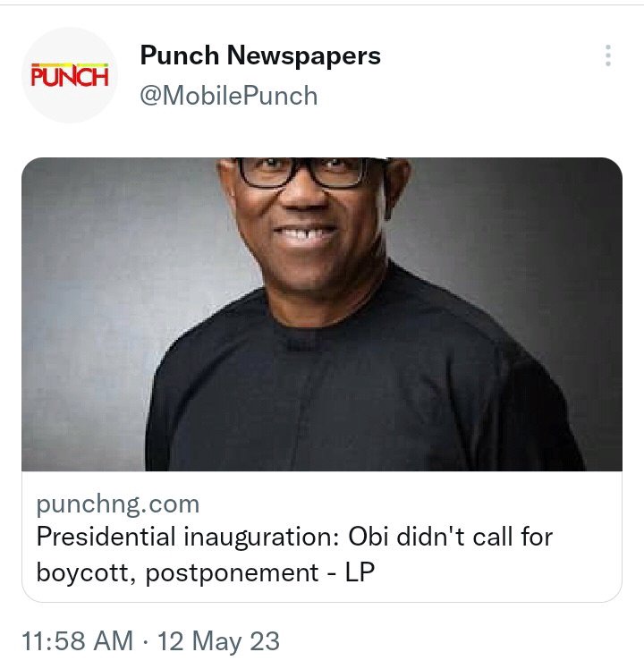Click the word 'Newspapers' in the account name
This screenshot has height=669, width=644.
point(303,55)
